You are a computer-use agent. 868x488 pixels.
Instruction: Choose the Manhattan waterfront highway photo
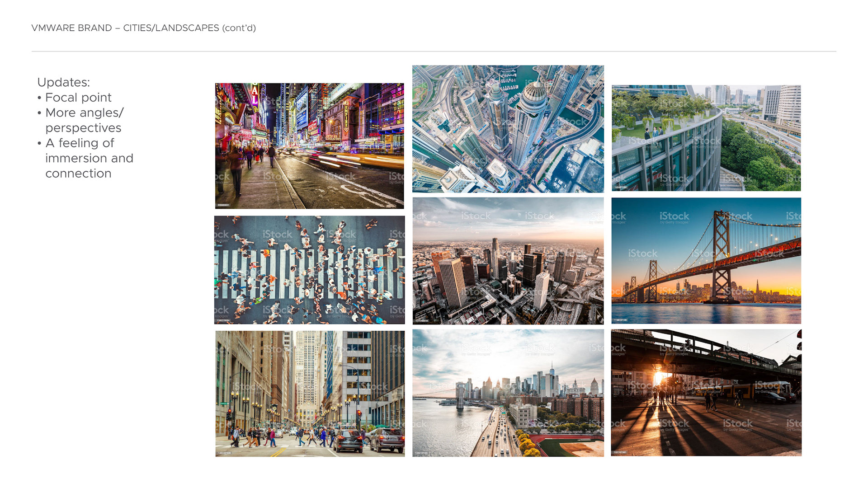tap(508, 393)
